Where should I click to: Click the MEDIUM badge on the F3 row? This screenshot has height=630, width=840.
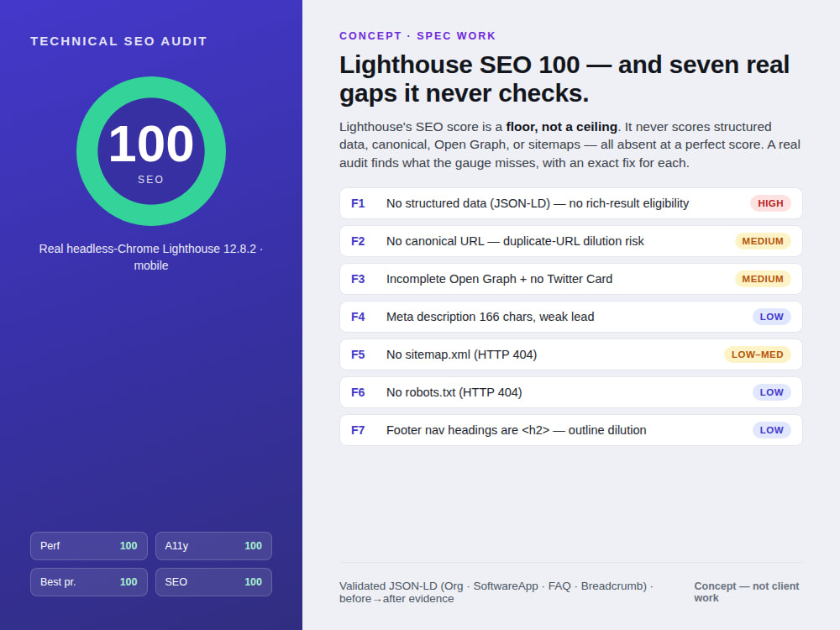click(x=763, y=279)
